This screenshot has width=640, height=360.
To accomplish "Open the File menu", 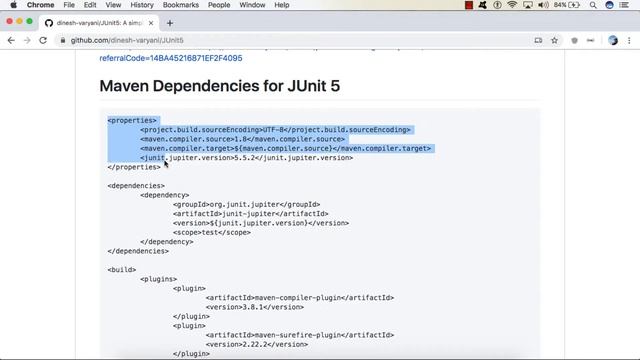I will [x=69, y=5].
